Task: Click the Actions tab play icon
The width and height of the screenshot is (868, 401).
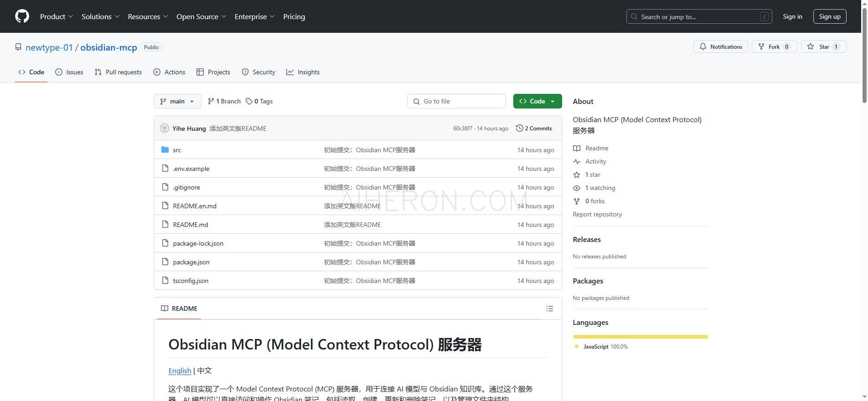Action: click(157, 72)
